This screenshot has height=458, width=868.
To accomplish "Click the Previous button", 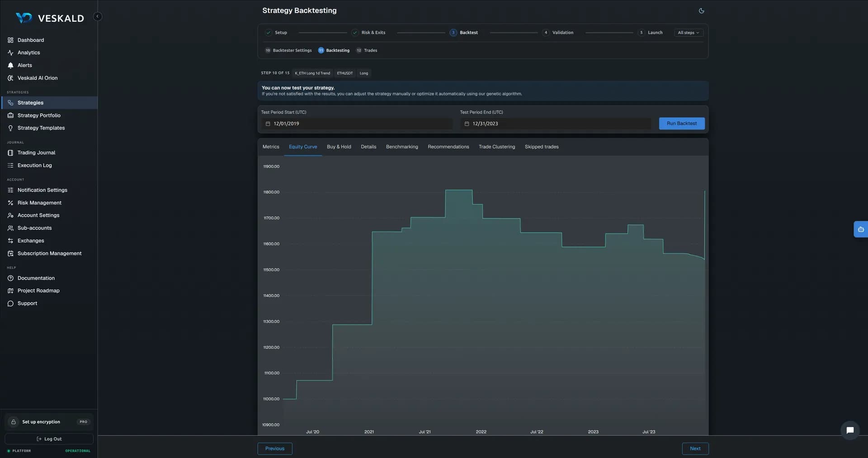I will [x=275, y=449].
